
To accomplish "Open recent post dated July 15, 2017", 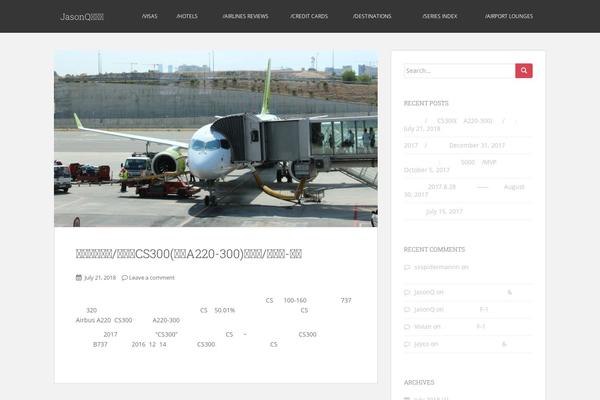I will (x=433, y=211).
